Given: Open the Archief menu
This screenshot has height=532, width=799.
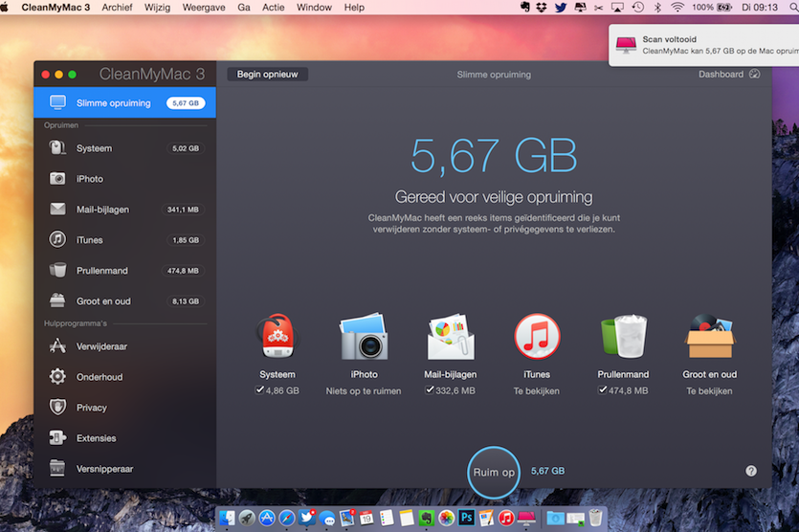Looking at the screenshot, I should [117, 7].
